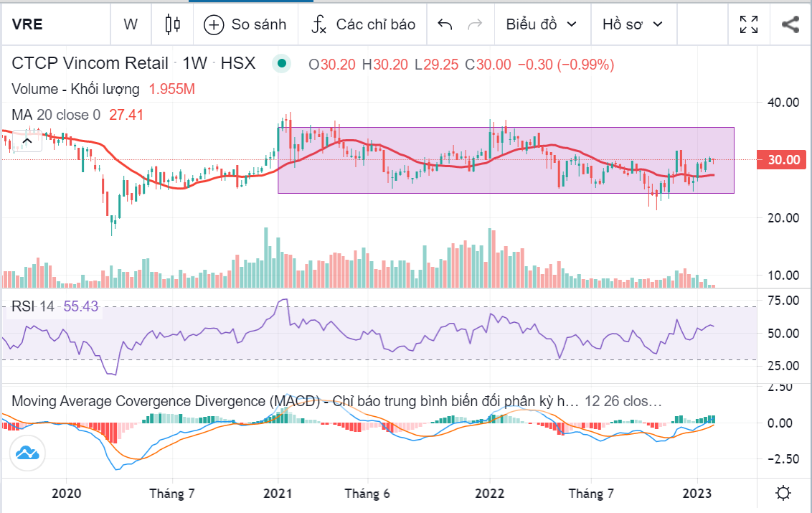The height and width of the screenshot is (513, 812).
Task: Open chart settings gear icon
Action: tap(783, 494)
